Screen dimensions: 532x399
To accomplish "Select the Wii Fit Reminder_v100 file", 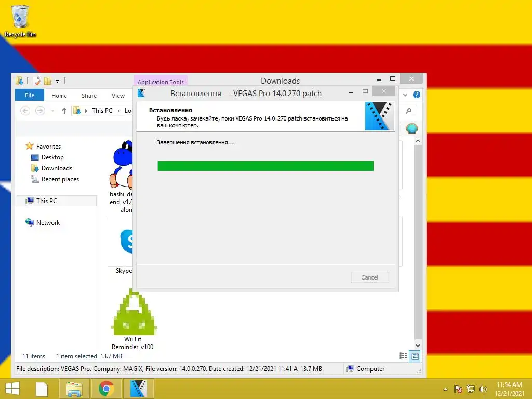I will [132, 320].
